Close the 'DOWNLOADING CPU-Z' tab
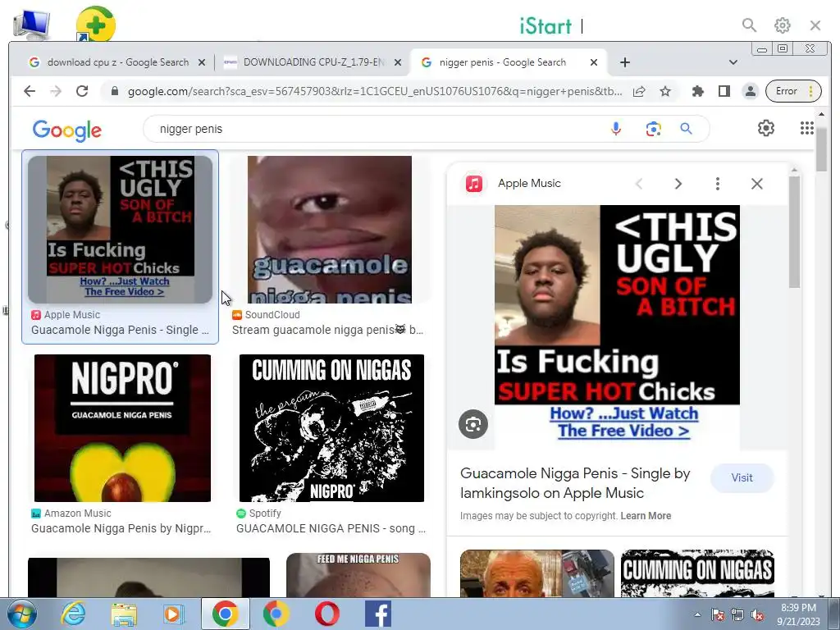 [x=398, y=62]
